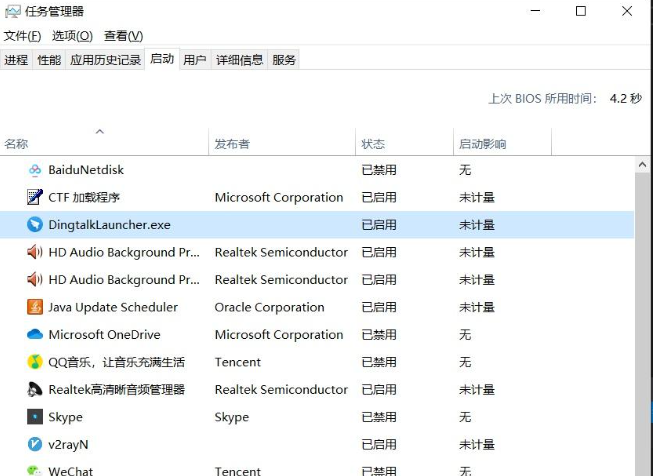Click the WeChat green icon

(x=35, y=471)
